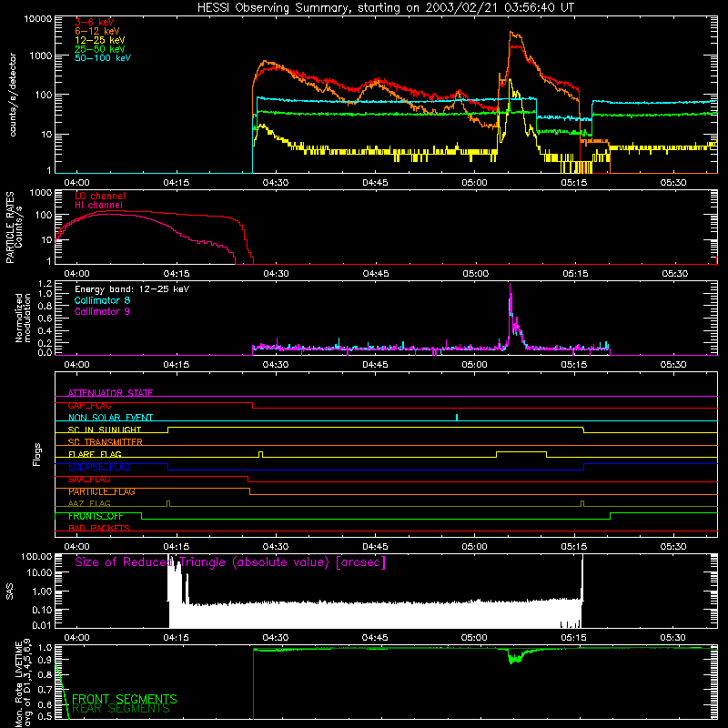Click the green 25-50 keV legend entry
This screenshot has height=728, width=728.
click(x=100, y=49)
